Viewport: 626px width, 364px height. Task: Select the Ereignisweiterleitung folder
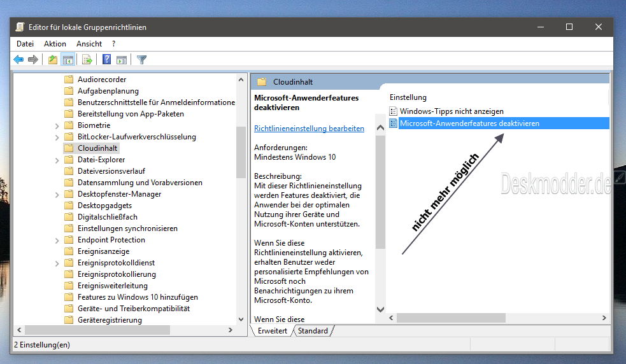pyautogui.click(x=113, y=286)
